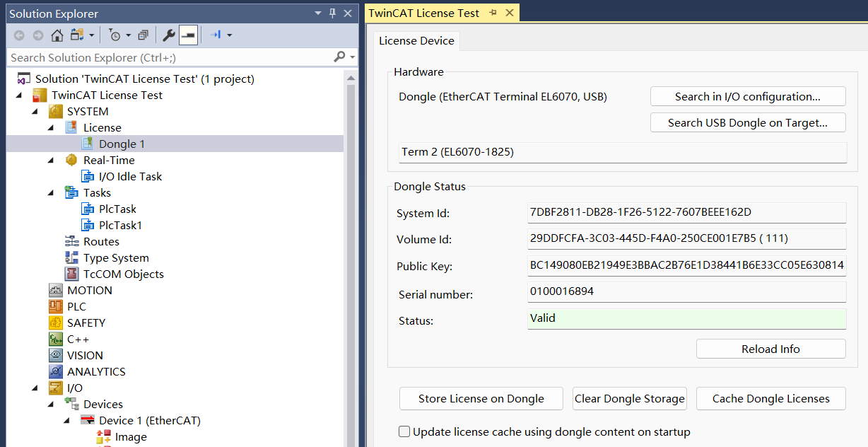Image resolution: width=868 pixels, height=447 pixels.
Task: Click Cache Dongle Licenses button
Action: pyautogui.click(x=771, y=398)
